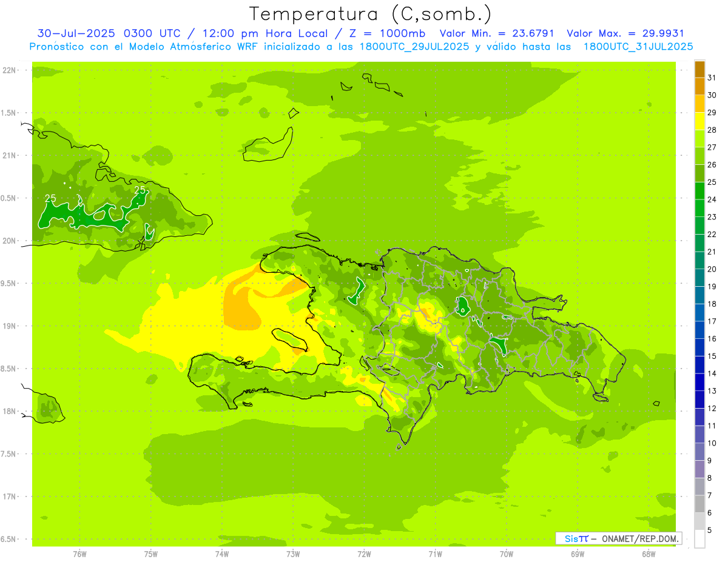The image size is (728, 562).
Task: Select the lime swatch between 27 and 28
Action: point(699,139)
